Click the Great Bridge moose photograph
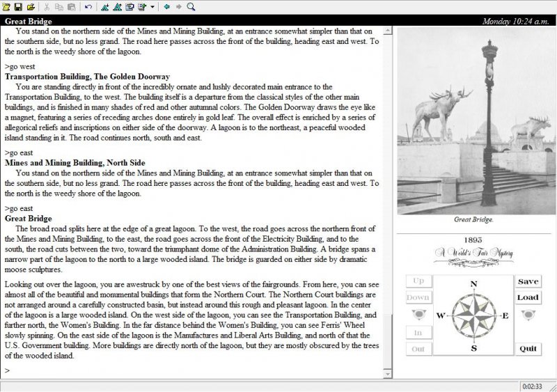557x392 pixels. (476, 121)
